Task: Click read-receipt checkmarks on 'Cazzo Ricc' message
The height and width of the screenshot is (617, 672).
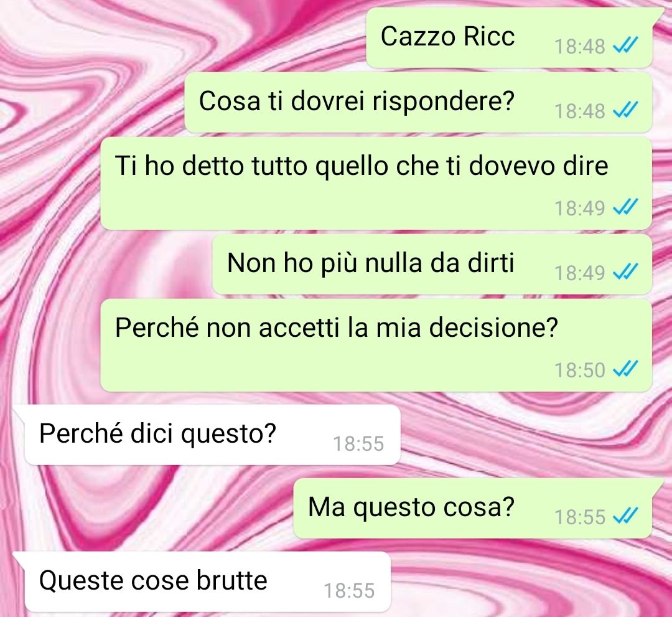Action: pyautogui.click(x=625, y=45)
